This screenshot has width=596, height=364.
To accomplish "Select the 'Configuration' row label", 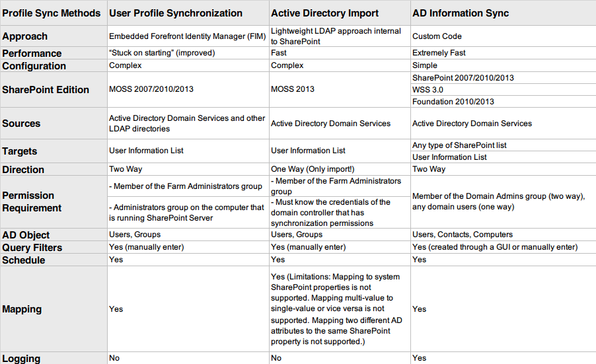I will [x=54, y=65].
